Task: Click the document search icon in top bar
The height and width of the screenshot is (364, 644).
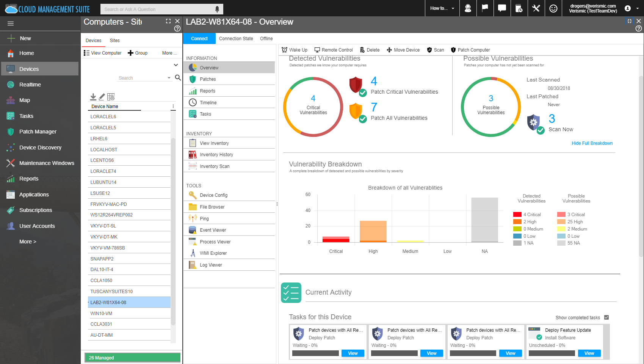Action: point(519,8)
